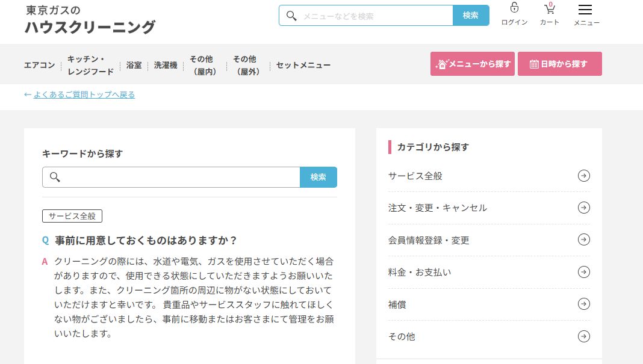Viewport: 643px width, 364px height.
Task: Select キッチン・レンジフード in navigation bar
Action: tap(90, 65)
